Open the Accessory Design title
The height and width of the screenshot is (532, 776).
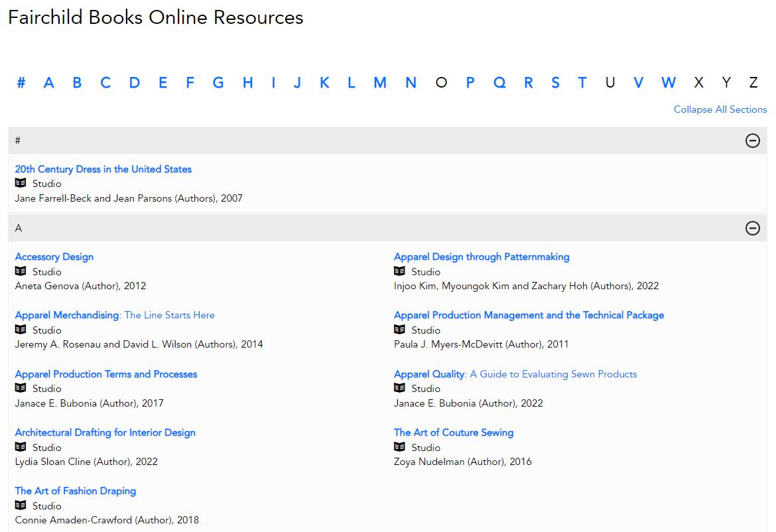pyautogui.click(x=54, y=257)
